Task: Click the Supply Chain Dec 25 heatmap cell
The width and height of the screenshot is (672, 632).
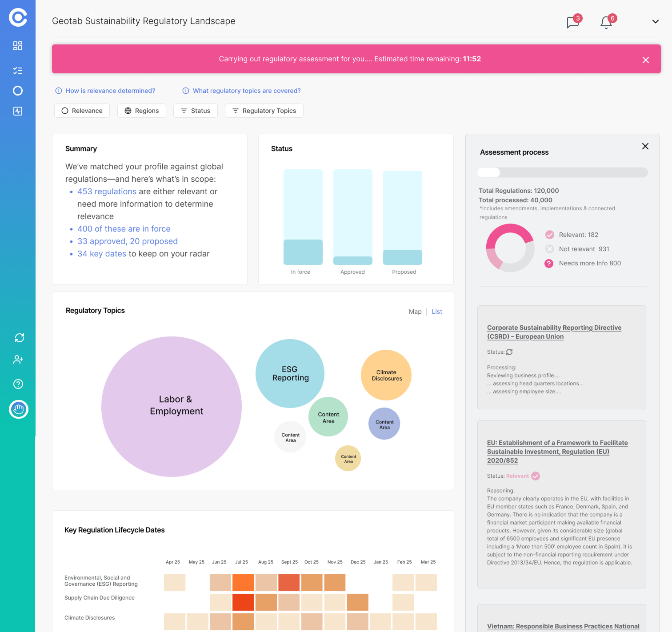Action: (358, 602)
